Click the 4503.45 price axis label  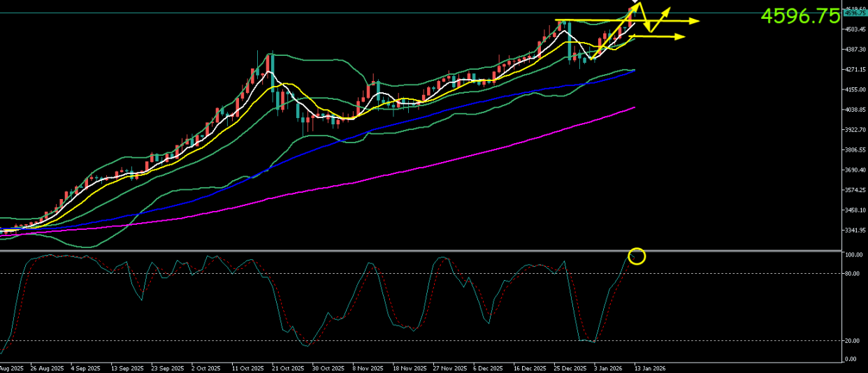[855, 29]
